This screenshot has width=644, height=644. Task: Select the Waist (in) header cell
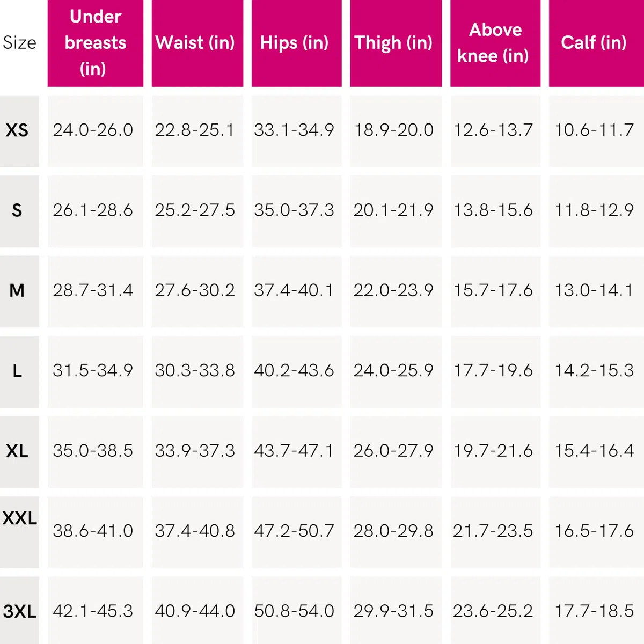[197, 43]
